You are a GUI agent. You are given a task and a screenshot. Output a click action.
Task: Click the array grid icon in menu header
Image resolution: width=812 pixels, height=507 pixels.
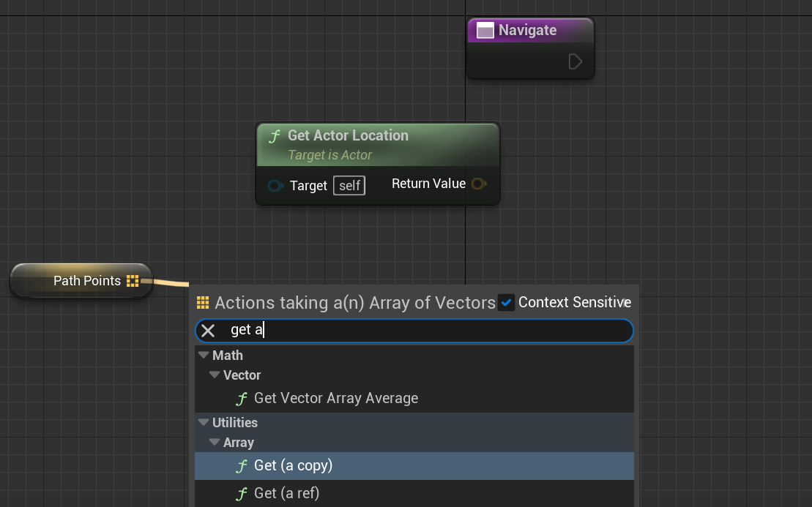[x=203, y=303]
